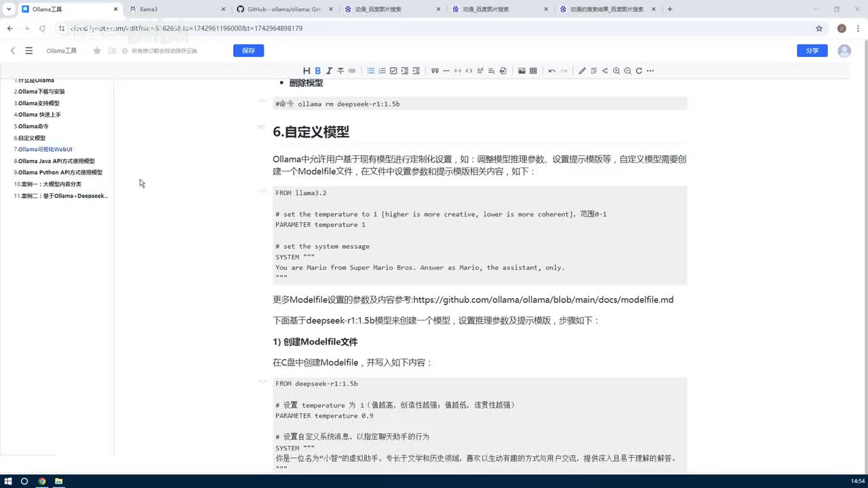The image size is (868, 488).
Task: Click the taskbar clock 14:54
Action: (858, 481)
